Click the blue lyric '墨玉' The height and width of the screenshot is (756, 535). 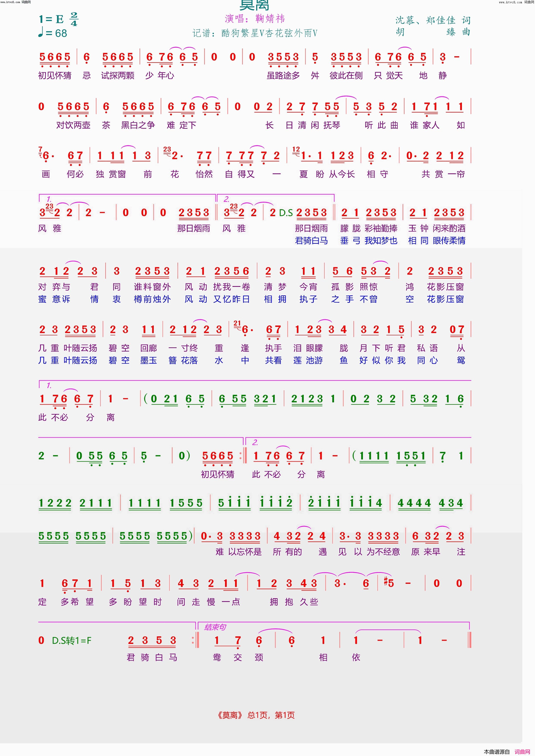point(149,361)
